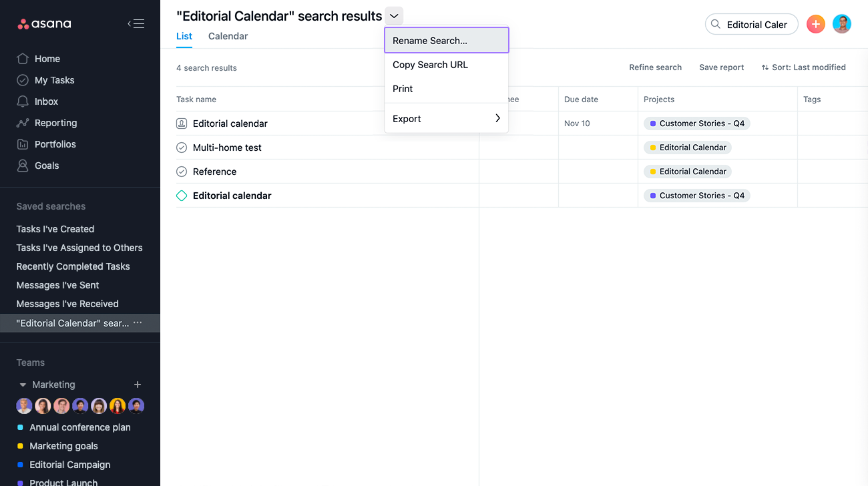Open Recently Completed Tasks search

(73, 266)
